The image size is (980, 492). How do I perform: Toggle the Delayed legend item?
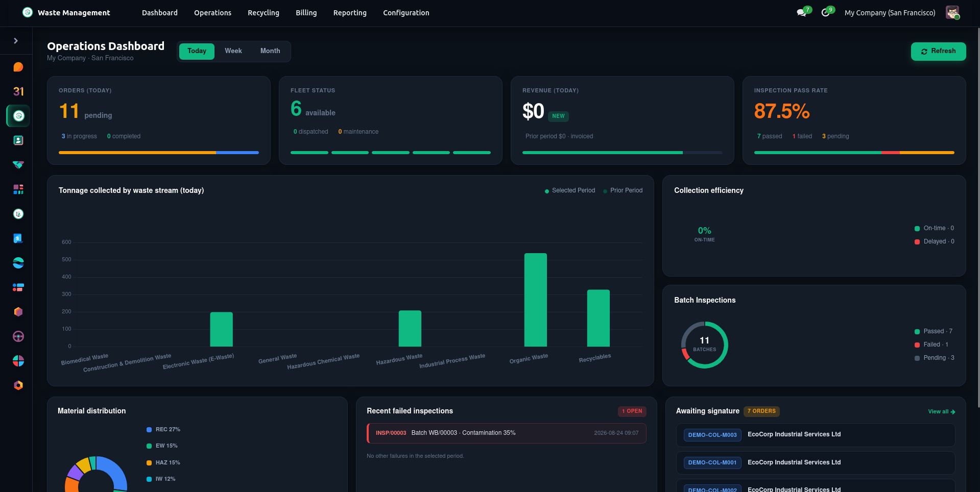(x=934, y=241)
